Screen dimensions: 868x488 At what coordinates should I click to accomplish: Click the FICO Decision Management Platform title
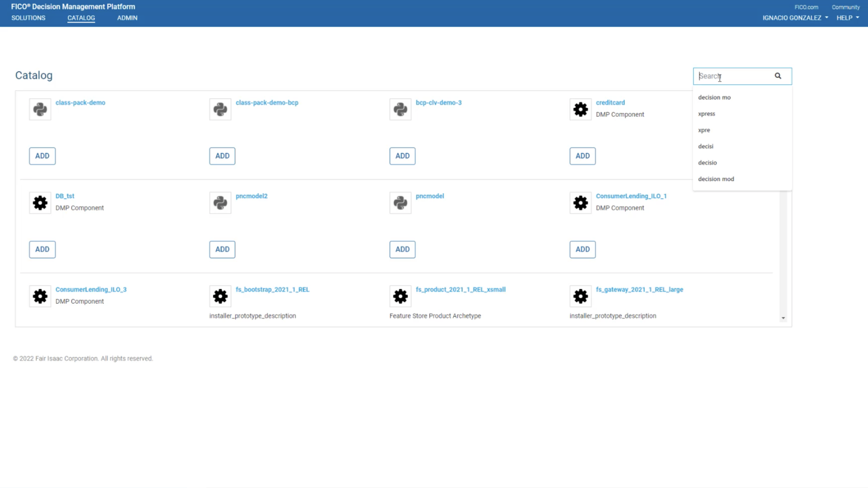tap(73, 7)
